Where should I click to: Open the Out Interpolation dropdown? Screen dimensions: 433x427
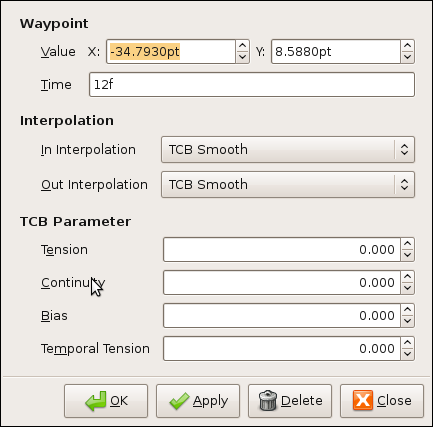click(288, 185)
